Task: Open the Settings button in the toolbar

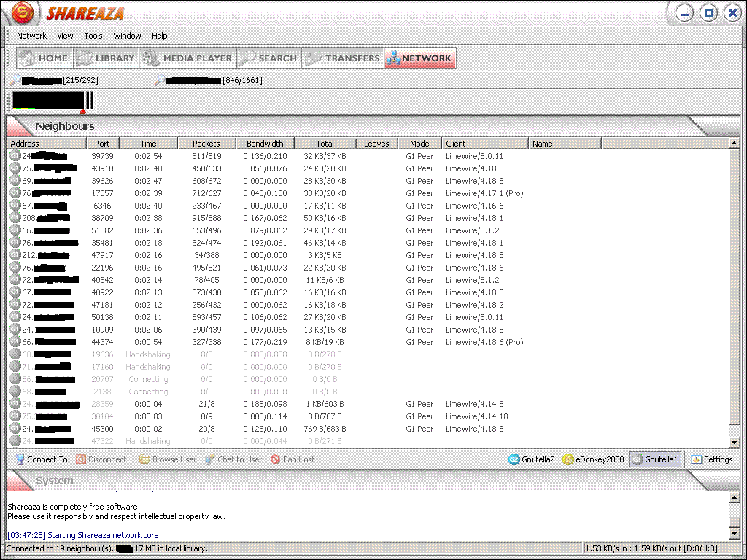Action: click(x=712, y=459)
